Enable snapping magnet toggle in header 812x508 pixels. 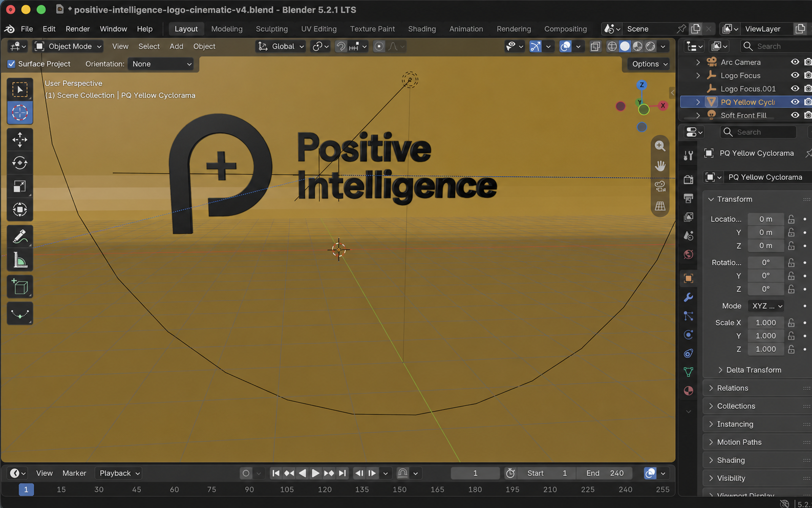point(341,47)
